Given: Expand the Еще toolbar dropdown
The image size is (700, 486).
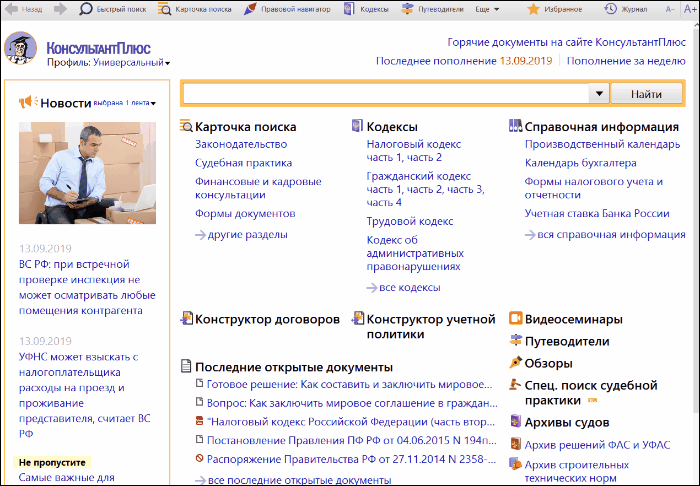Looking at the screenshot, I should pyautogui.click(x=487, y=9).
